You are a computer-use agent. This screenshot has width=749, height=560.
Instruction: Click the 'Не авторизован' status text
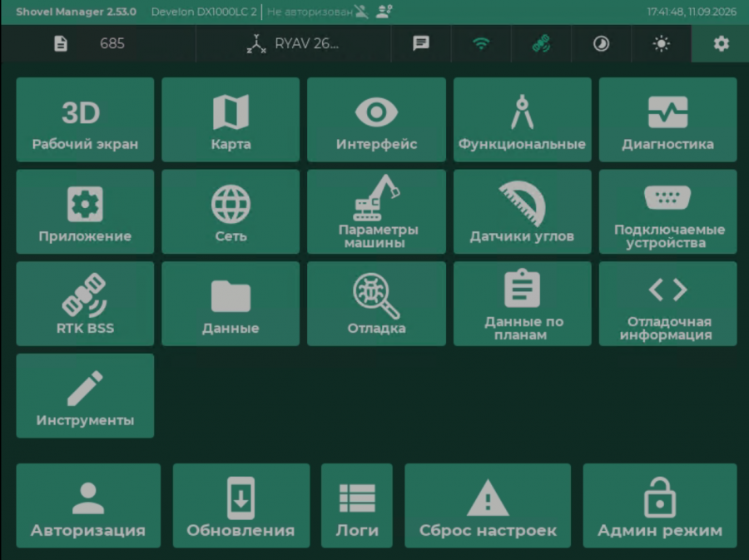(310, 12)
